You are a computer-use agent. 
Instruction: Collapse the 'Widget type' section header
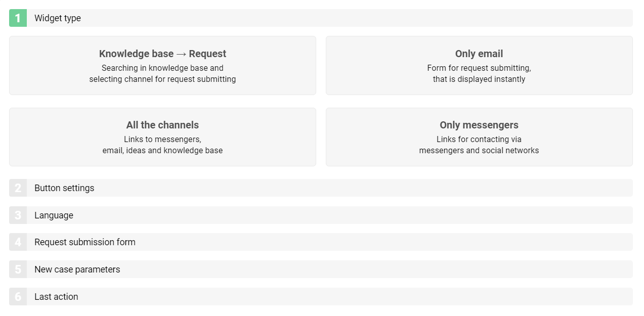[x=58, y=18]
